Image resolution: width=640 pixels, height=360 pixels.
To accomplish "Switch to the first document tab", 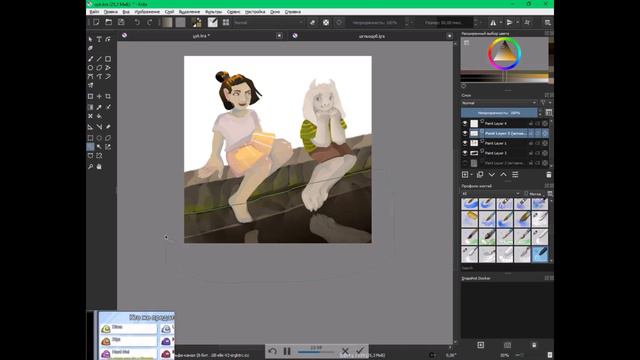I will pyautogui.click(x=201, y=36).
